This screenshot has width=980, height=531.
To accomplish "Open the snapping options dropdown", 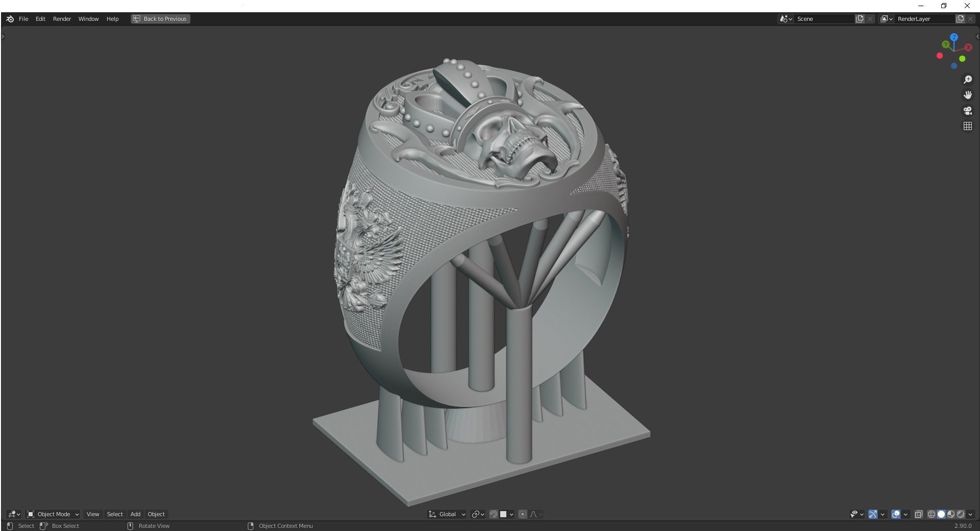I will 507,514.
